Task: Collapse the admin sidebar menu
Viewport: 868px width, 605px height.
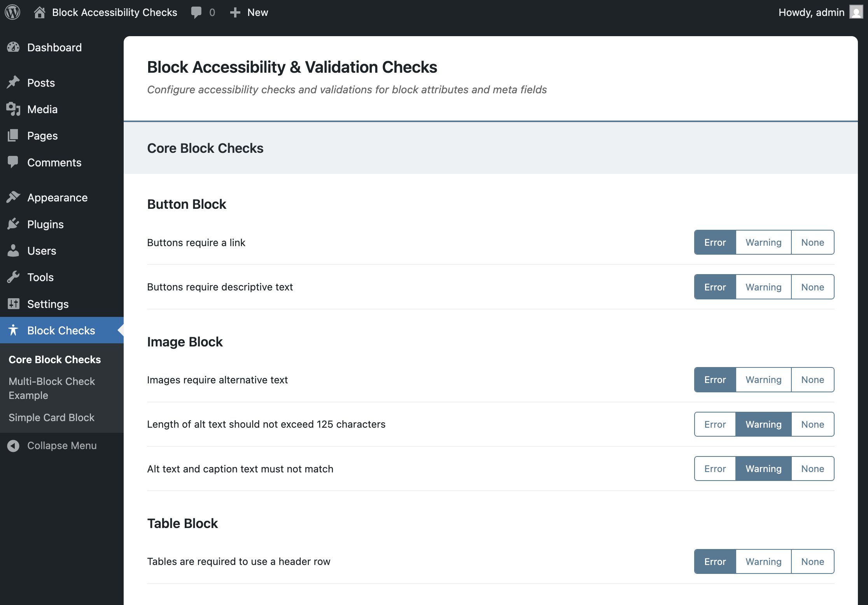Action: tap(61, 445)
